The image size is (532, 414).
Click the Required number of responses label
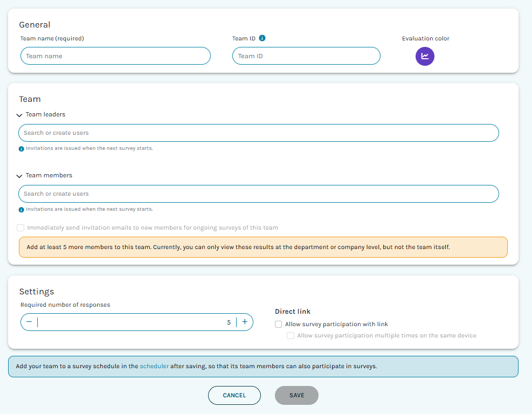(x=65, y=305)
